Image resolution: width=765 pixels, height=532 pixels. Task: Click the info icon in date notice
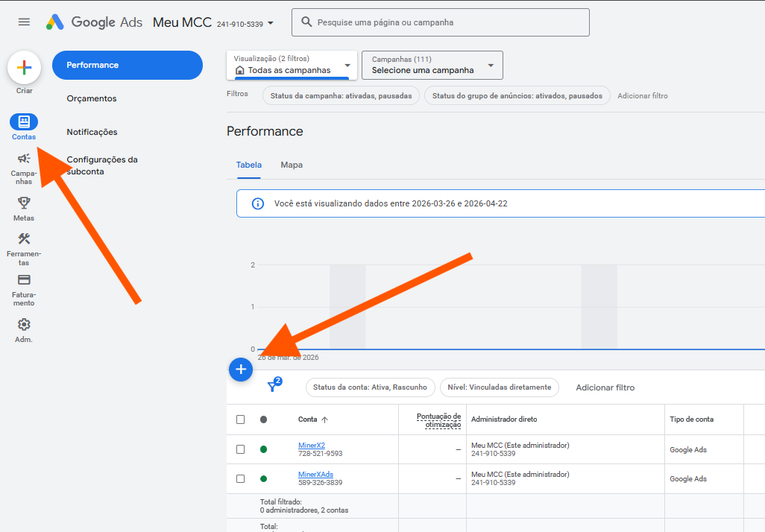(x=257, y=203)
